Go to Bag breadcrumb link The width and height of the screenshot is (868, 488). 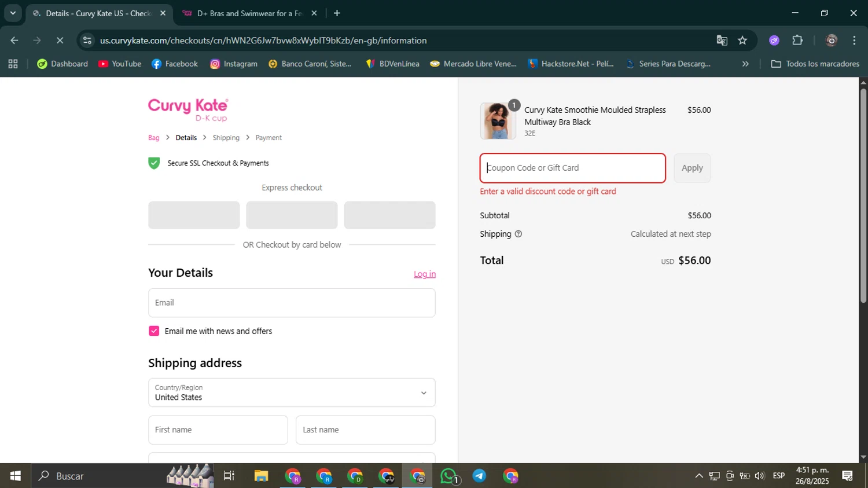153,138
